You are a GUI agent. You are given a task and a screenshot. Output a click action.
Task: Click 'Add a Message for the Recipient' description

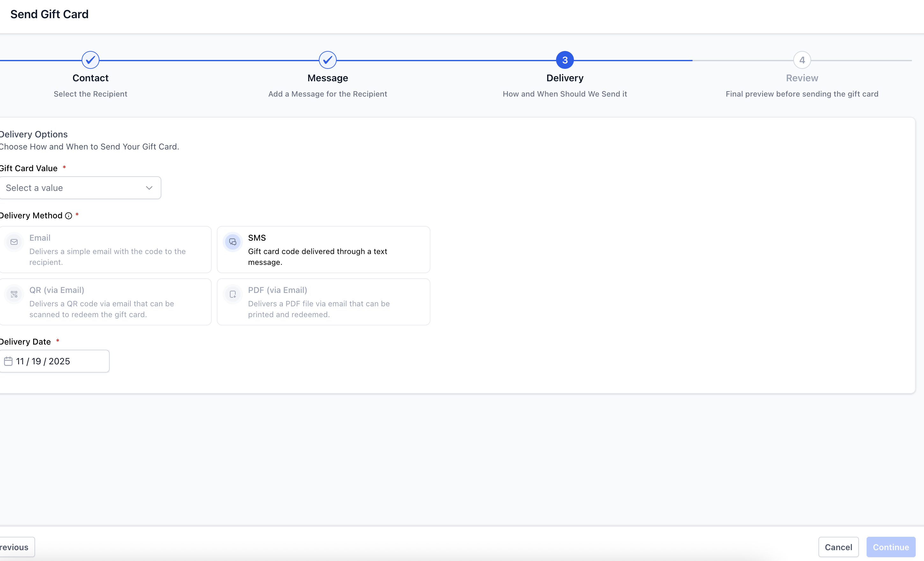pos(328,94)
